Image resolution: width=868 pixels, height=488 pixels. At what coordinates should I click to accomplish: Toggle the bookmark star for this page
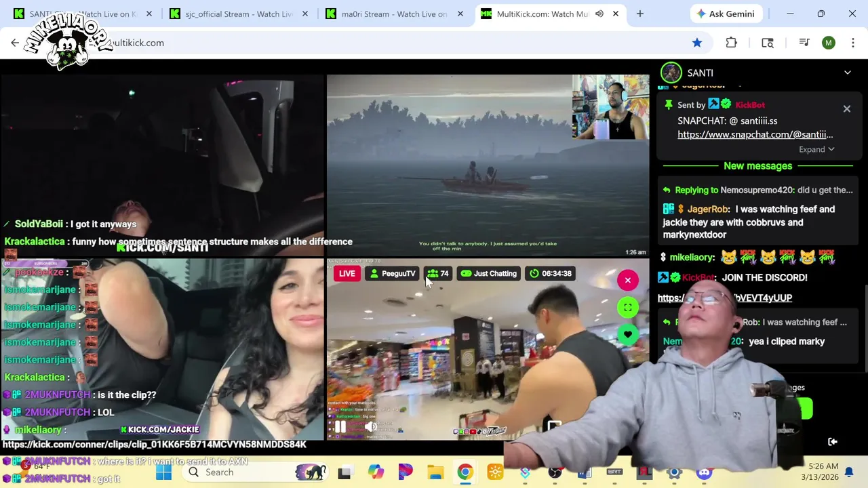pyautogui.click(x=697, y=43)
